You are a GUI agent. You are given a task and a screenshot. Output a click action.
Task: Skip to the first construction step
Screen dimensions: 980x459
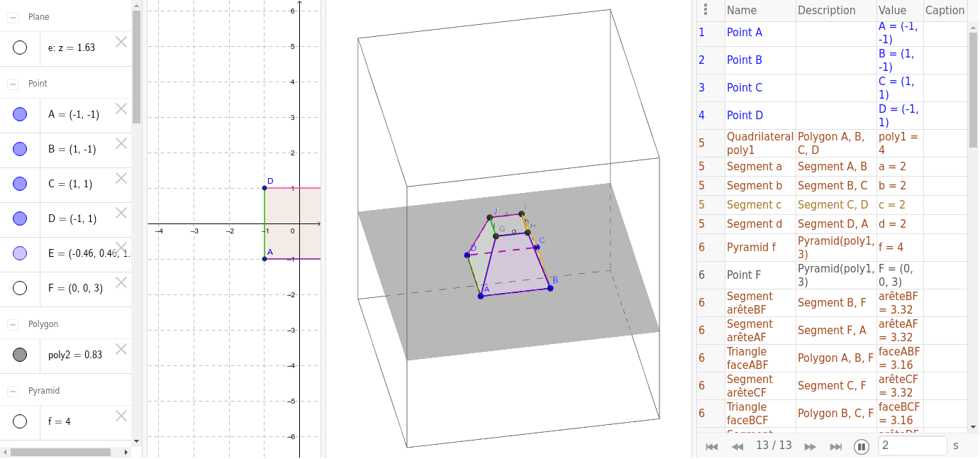(712, 446)
